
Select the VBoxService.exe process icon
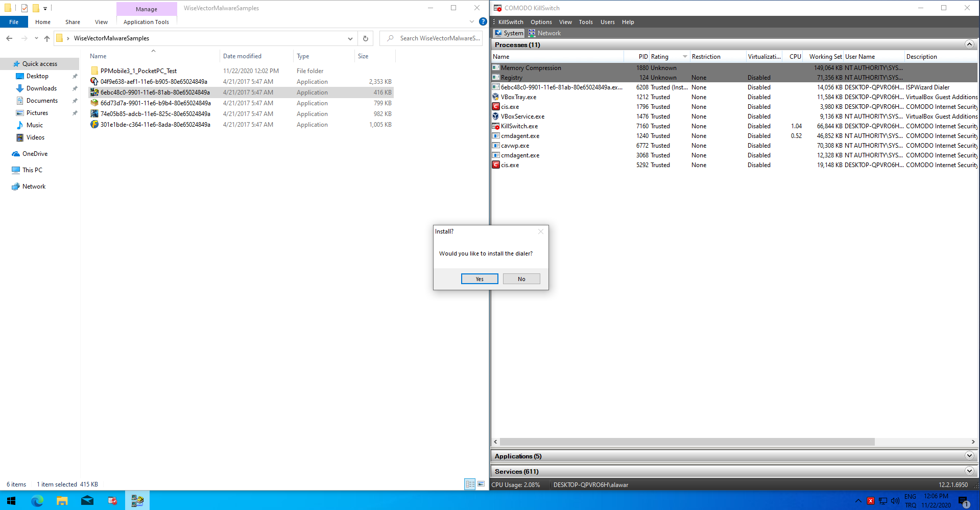(496, 117)
